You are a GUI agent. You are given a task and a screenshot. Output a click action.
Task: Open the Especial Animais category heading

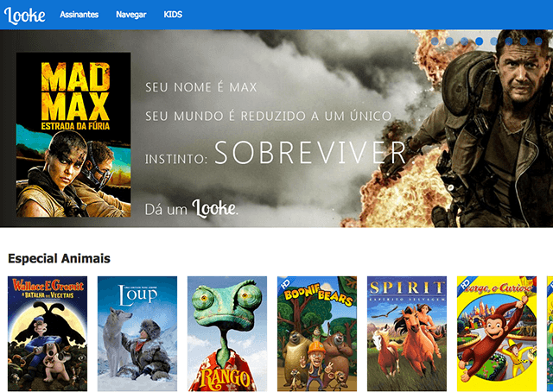tap(60, 258)
